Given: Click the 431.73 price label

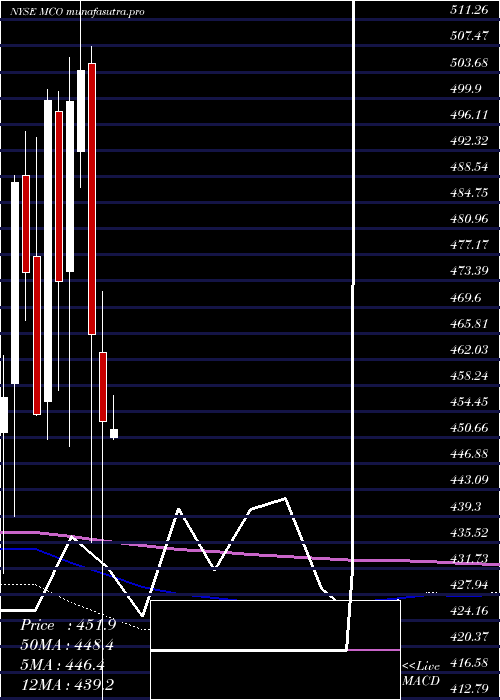Looking at the screenshot, I should click(469, 558).
